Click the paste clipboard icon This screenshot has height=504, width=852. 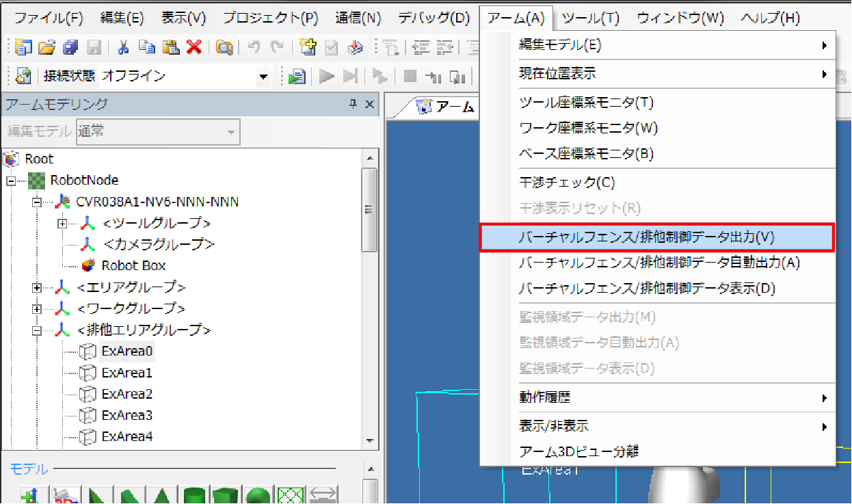pos(171,47)
